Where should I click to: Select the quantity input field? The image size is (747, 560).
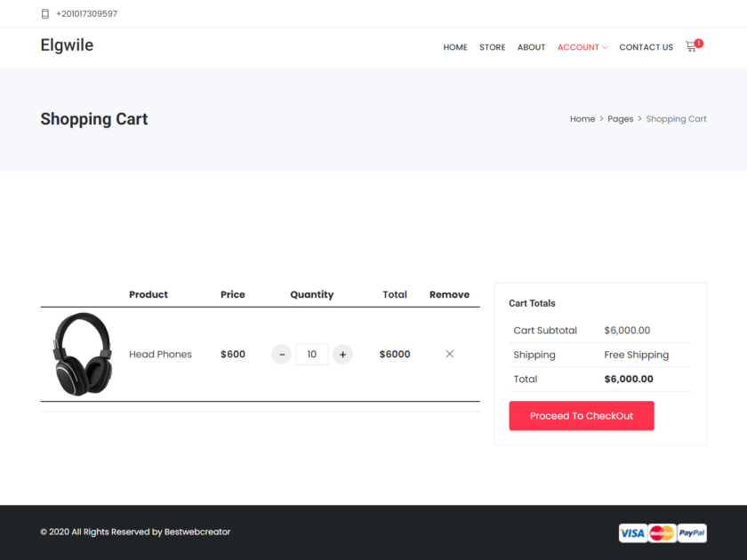[x=312, y=354]
